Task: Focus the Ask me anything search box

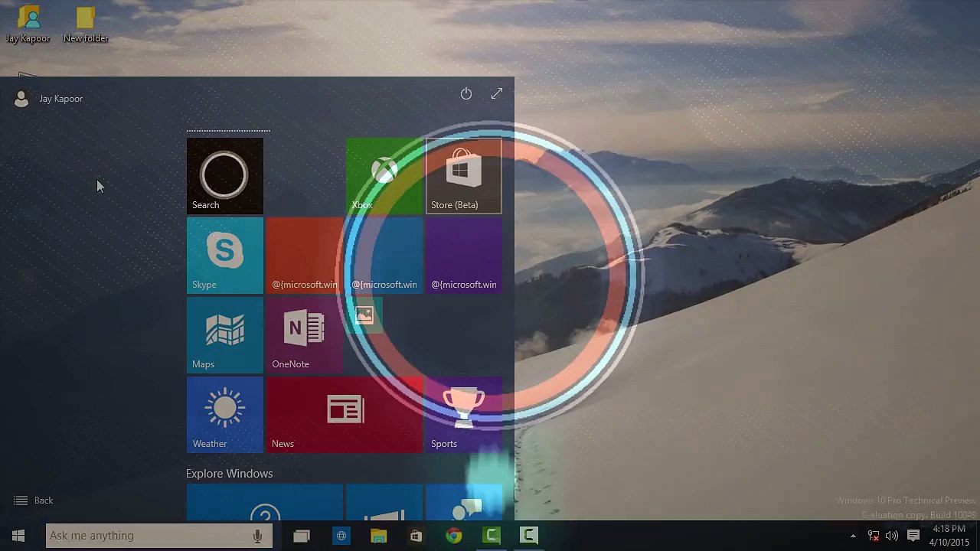Action: (158, 536)
